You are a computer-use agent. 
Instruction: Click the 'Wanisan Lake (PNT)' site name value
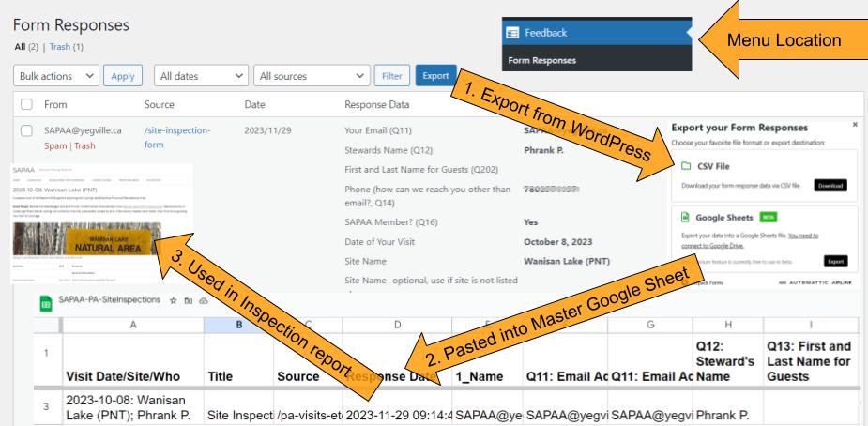pyautogui.click(x=567, y=261)
